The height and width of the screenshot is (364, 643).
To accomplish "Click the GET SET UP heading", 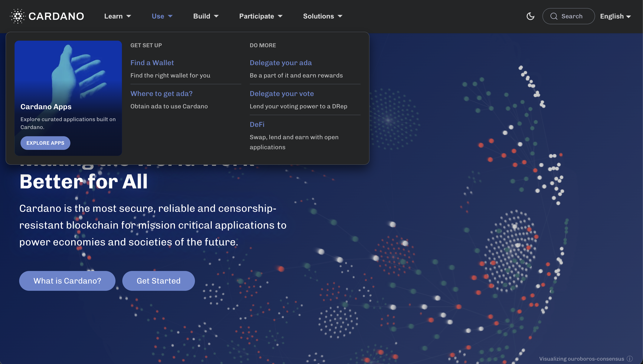I will point(146,45).
